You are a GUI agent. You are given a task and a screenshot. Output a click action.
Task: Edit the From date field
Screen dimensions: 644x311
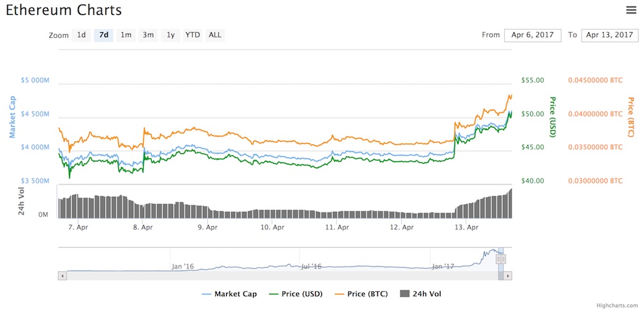(533, 35)
